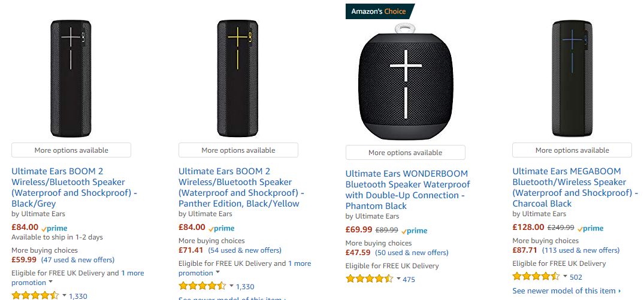Screen dimensions: 644x300
Task: Click More options available under WONDERBOOM
Action: point(405,153)
